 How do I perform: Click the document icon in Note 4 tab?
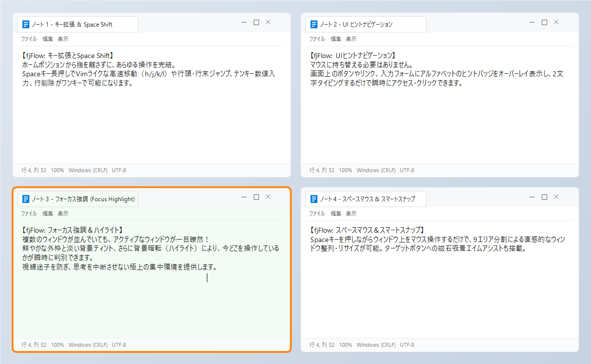point(314,199)
